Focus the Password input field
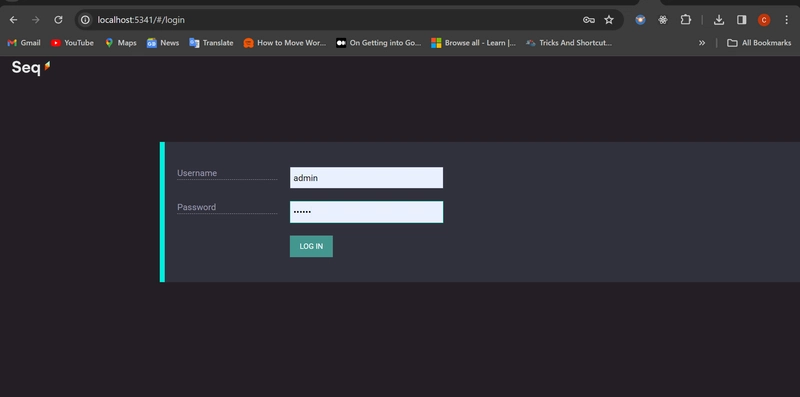Screen dimensions: 800x397 coord(366,212)
